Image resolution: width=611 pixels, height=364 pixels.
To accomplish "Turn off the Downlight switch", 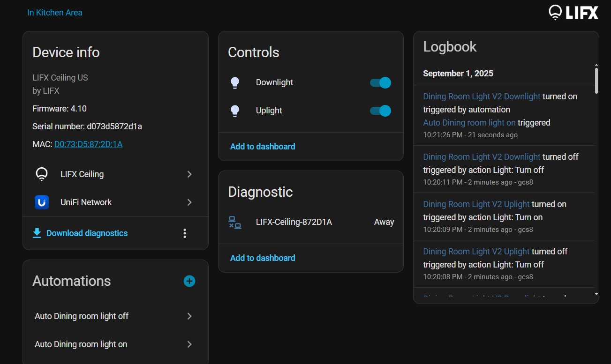I will (380, 83).
